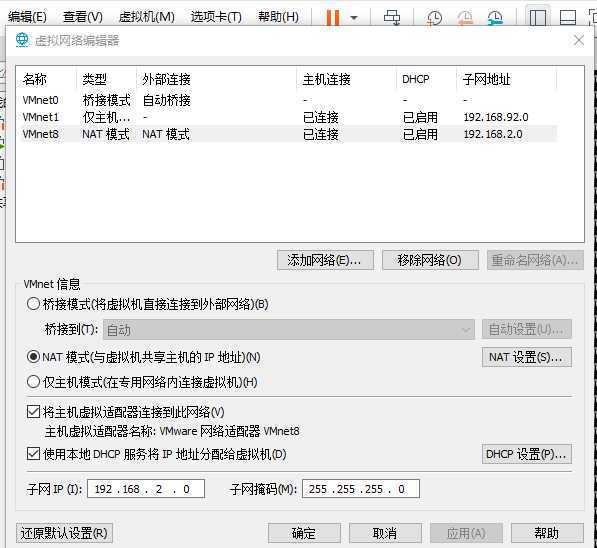The image size is (597, 548).
Task: Click the 类型 column header
Action: click(x=106, y=79)
